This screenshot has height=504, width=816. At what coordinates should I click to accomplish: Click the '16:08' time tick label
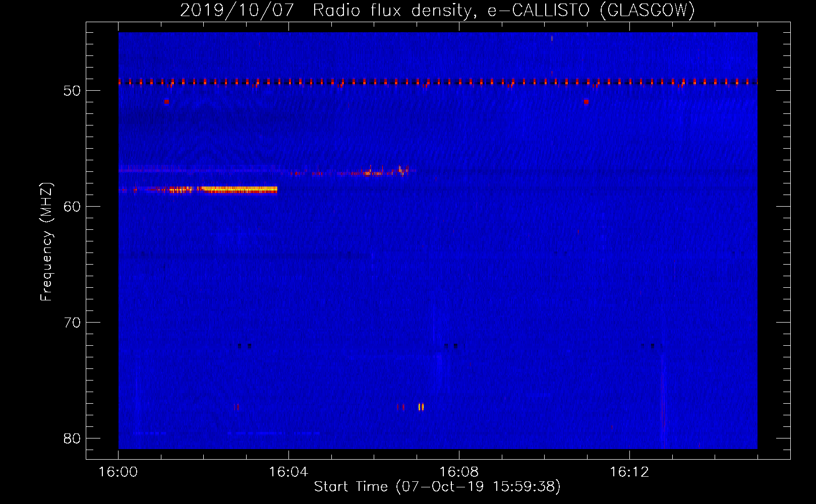pos(459,472)
